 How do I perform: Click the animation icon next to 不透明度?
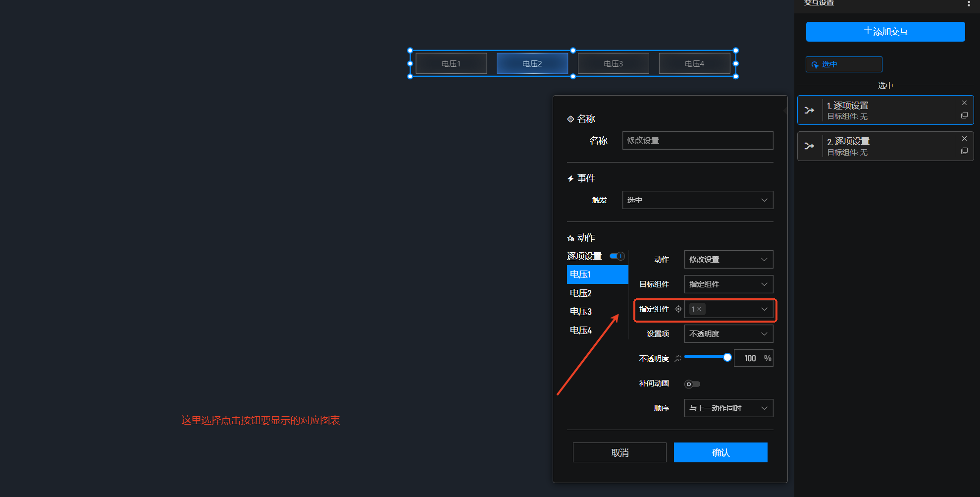[x=678, y=358]
